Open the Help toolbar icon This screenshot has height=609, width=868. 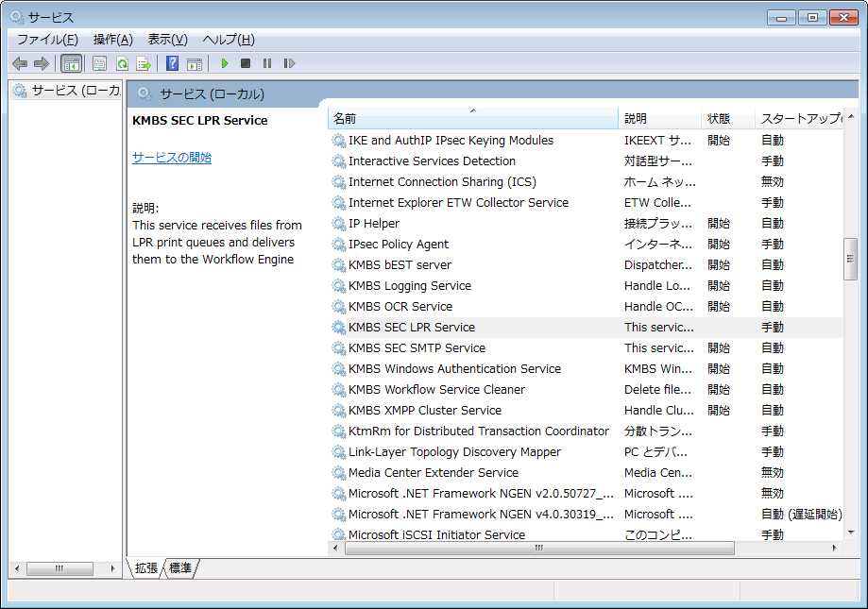(172, 63)
